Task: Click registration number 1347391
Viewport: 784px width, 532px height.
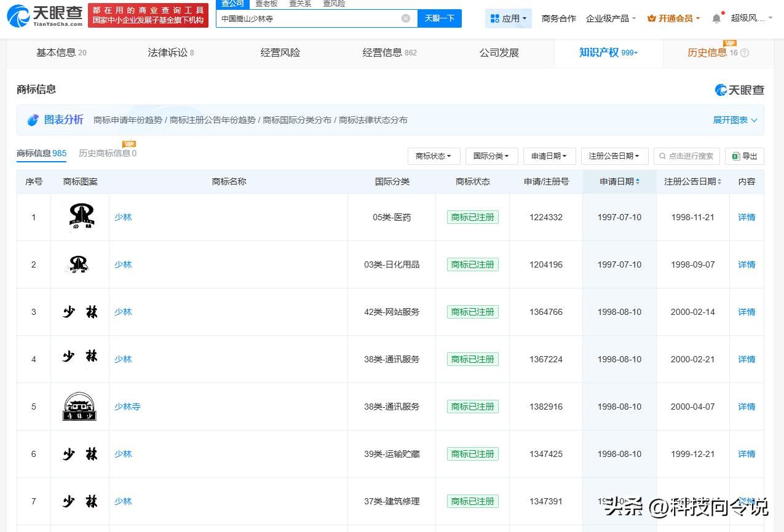Action: pyautogui.click(x=546, y=501)
